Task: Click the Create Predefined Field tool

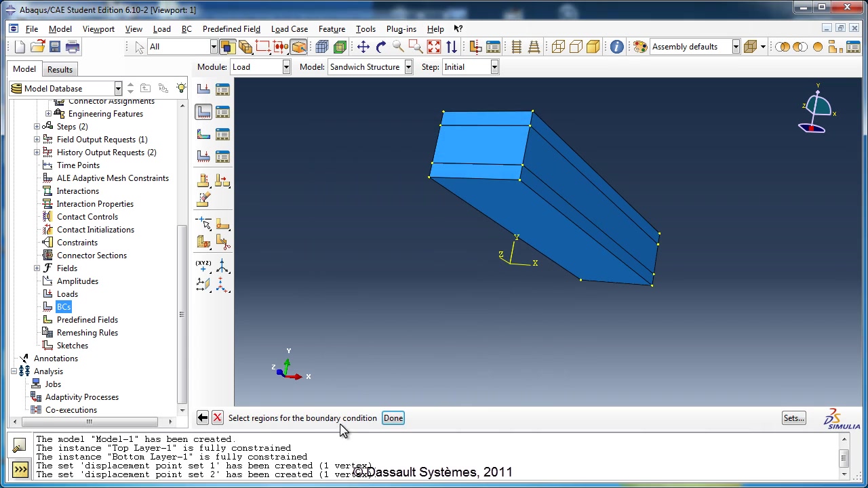Action: click(x=203, y=134)
